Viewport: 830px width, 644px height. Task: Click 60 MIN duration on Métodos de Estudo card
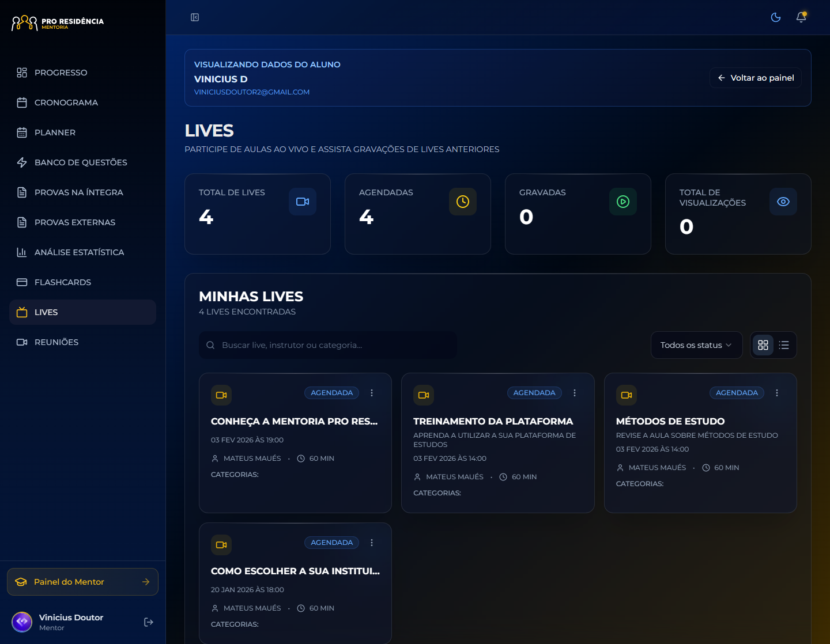(726, 468)
